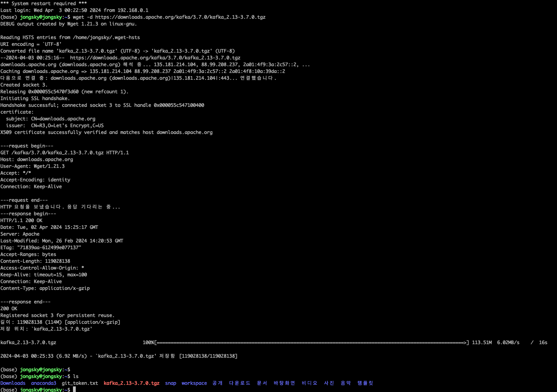Click the '다운로드' directory name
This screenshot has width=557, height=392.
pos(240,383)
